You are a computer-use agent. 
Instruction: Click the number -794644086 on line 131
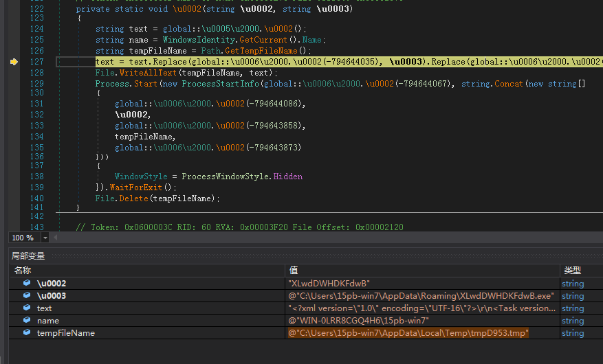275,104
